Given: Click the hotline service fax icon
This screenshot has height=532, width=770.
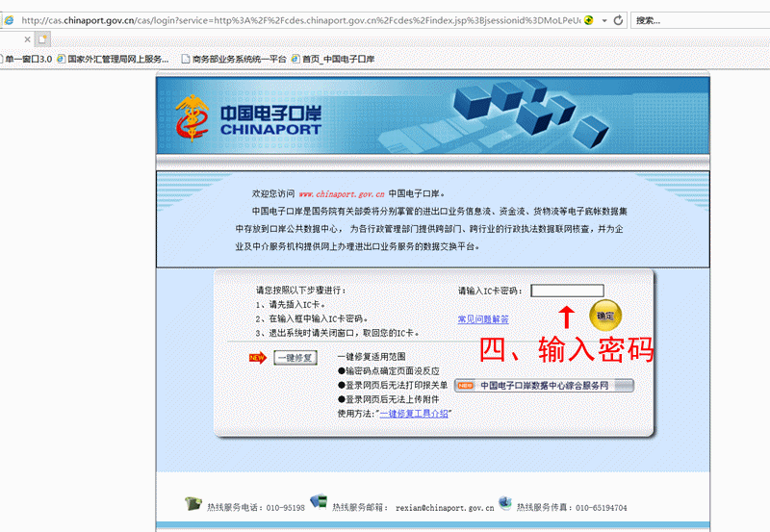Looking at the screenshot, I should (x=504, y=504).
